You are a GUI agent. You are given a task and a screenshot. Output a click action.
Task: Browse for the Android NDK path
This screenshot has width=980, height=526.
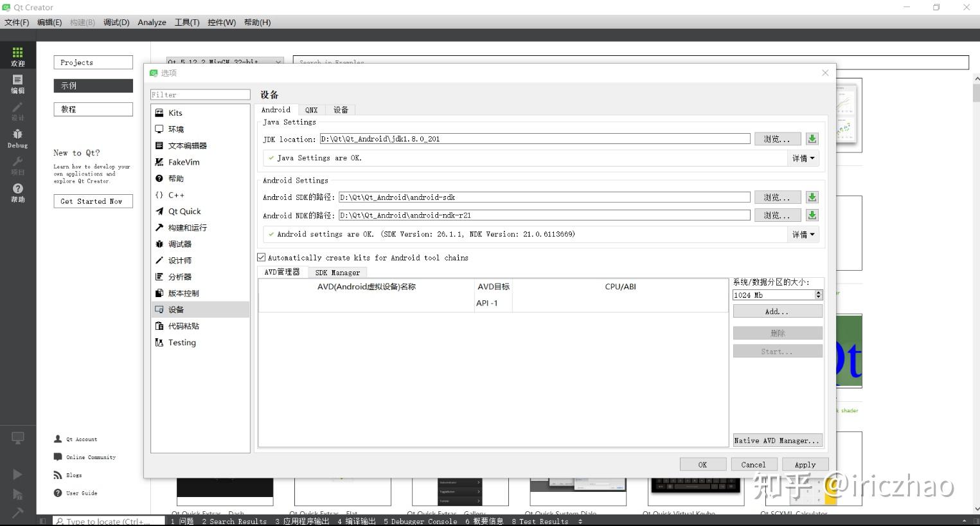[x=777, y=215]
